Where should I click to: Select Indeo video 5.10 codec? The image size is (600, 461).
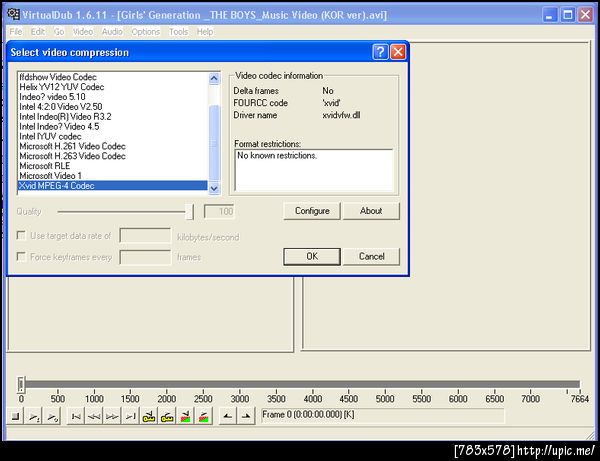click(113, 97)
